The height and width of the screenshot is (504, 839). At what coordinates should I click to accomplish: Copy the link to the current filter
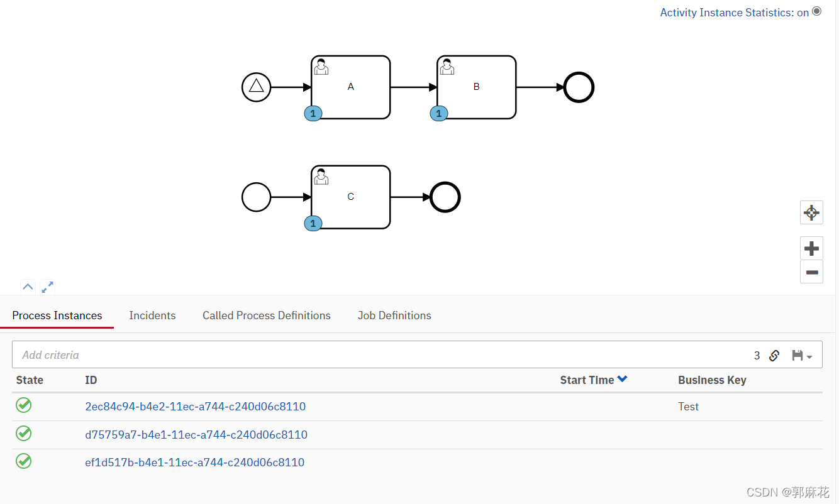pyautogui.click(x=774, y=355)
